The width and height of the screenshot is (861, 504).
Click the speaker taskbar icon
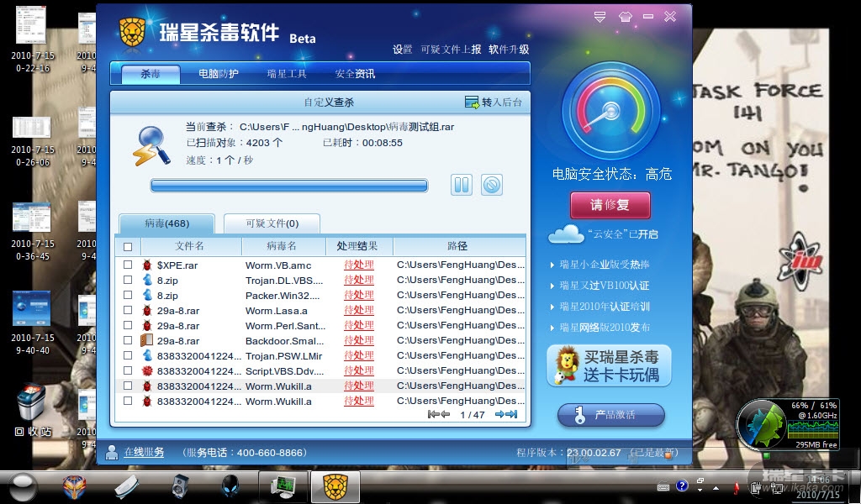[x=180, y=487]
